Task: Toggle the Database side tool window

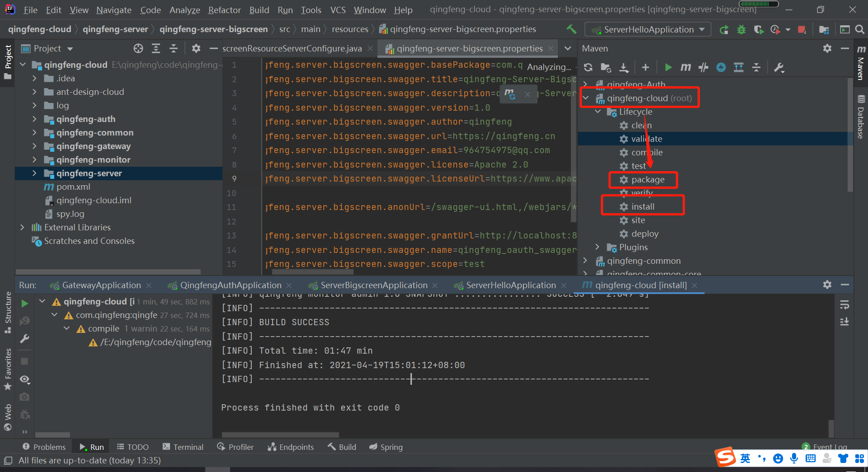Action: (x=861, y=117)
